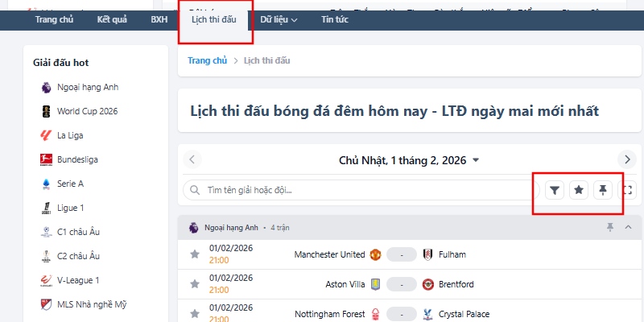Screen dimensions: 644x322
Task: Open BXH standings tab
Action: [159, 19]
